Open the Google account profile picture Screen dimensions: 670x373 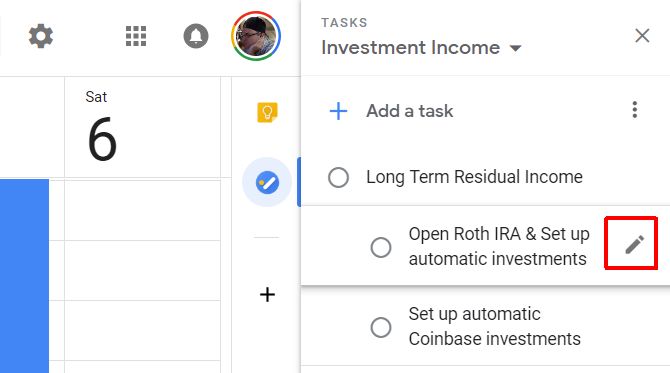point(256,36)
